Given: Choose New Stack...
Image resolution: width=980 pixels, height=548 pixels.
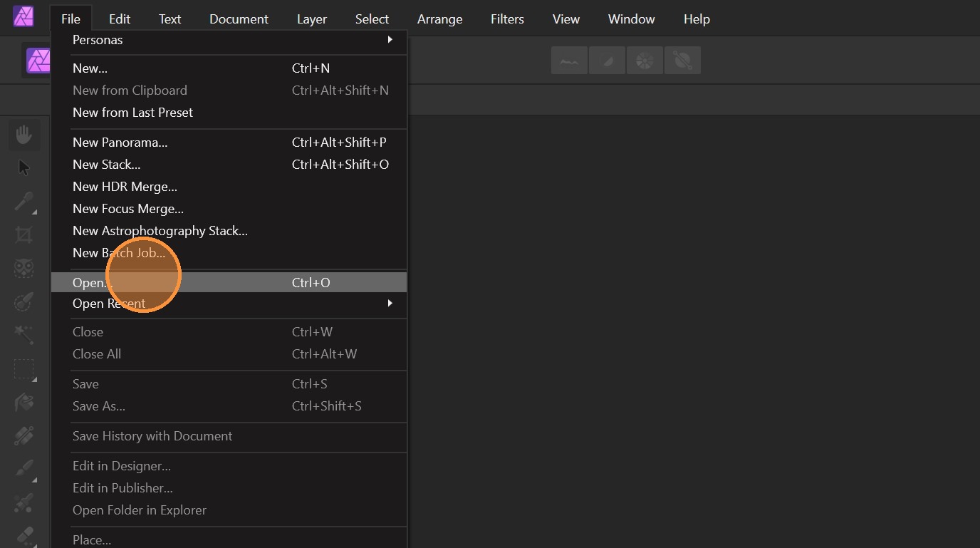Looking at the screenshot, I should point(229,165).
